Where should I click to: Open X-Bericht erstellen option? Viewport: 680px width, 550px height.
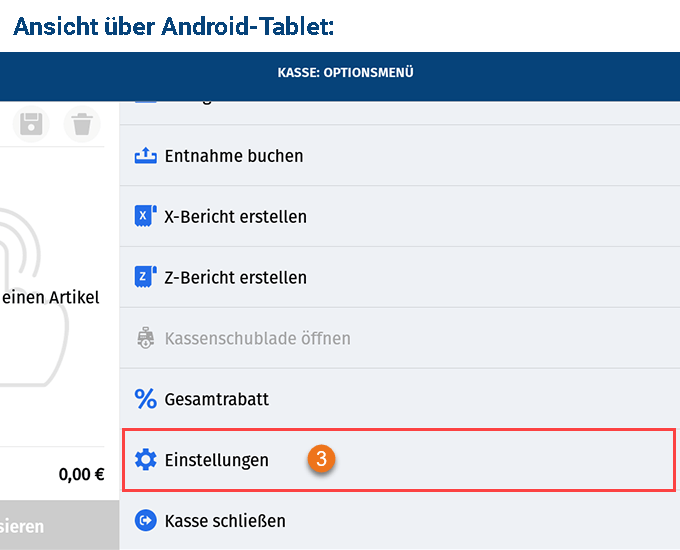pos(399,216)
